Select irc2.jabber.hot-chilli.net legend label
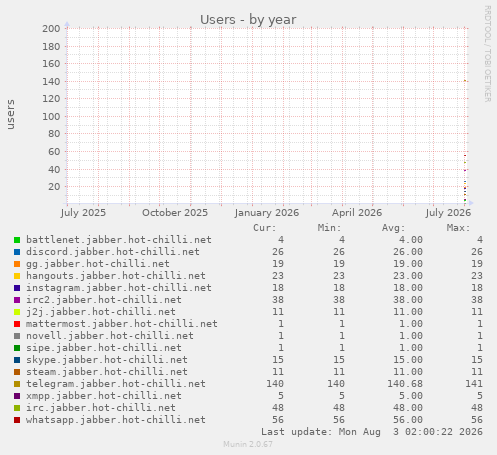 pyautogui.click(x=104, y=300)
